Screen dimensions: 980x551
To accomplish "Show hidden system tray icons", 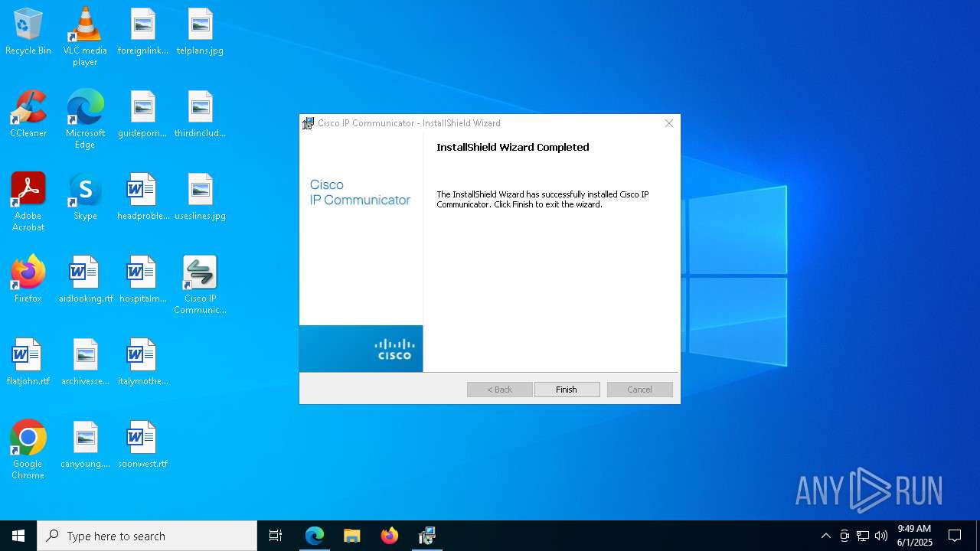I will click(x=825, y=536).
